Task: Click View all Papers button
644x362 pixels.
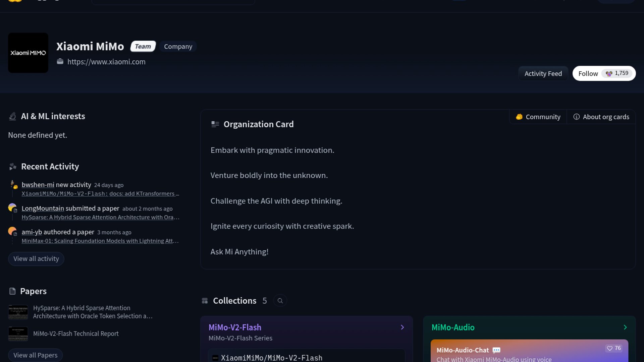Action: 36,355
